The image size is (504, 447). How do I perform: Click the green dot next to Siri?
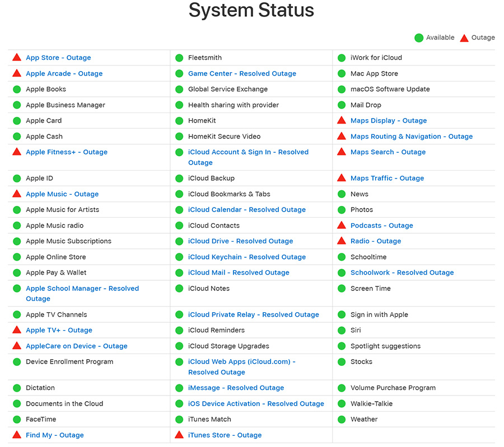[342, 330]
